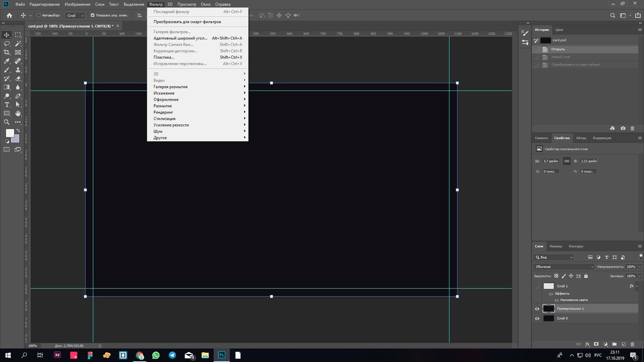Hide the Прямоугольник 1 layer
Image resolution: width=644 pixels, height=362 pixels.
[x=537, y=309]
